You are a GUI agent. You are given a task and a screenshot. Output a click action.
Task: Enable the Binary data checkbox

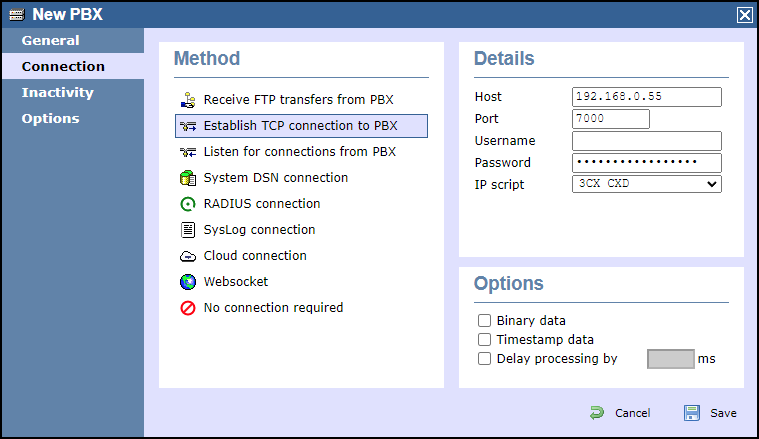(485, 321)
